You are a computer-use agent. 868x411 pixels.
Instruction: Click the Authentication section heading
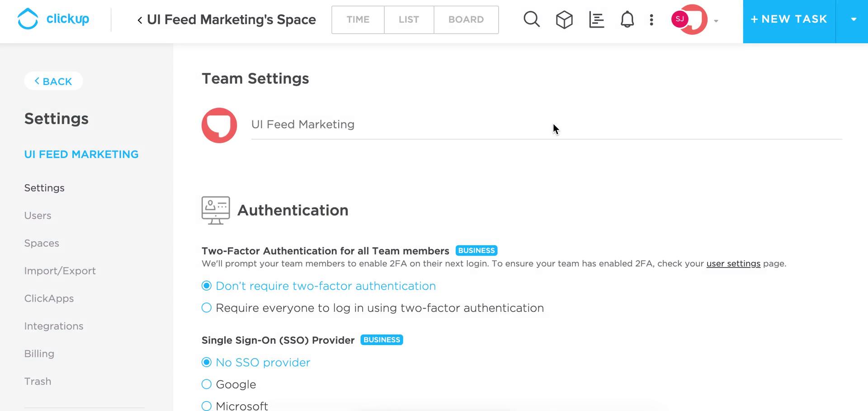[293, 210]
